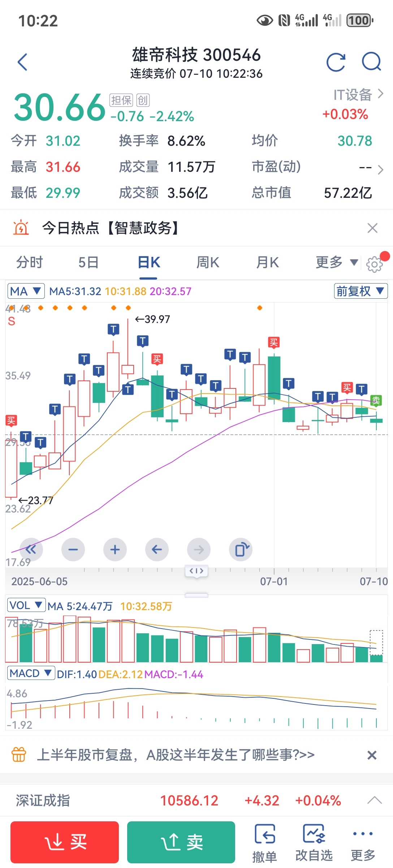Tap the eye comfort status icon

[265, 20]
